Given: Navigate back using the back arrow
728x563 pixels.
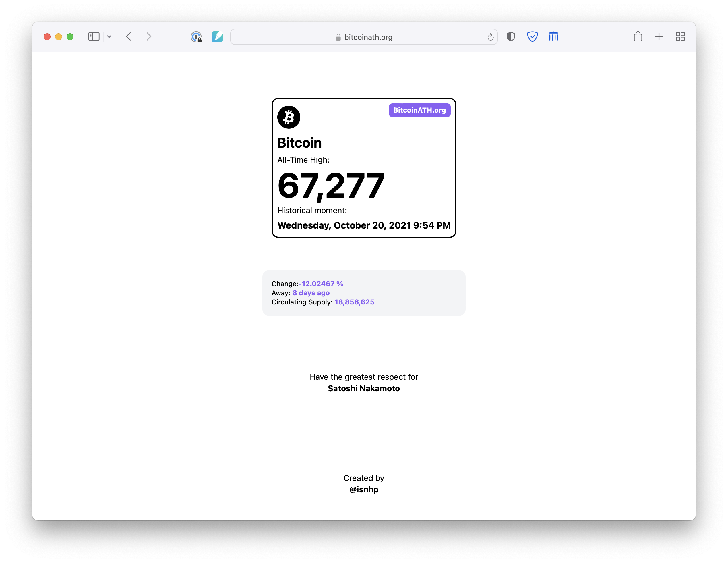Looking at the screenshot, I should point(129,37).
